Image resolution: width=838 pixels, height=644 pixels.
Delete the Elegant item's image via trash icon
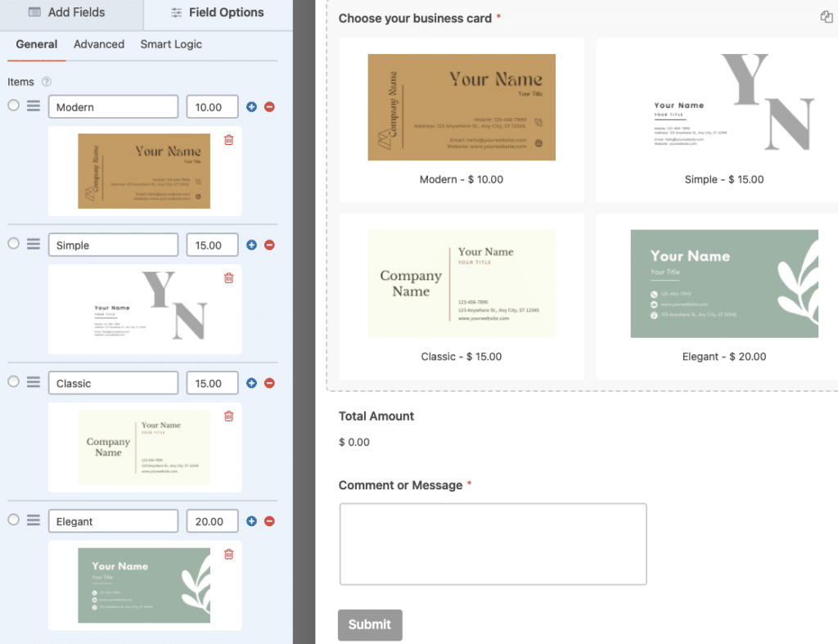click(229, 555)
